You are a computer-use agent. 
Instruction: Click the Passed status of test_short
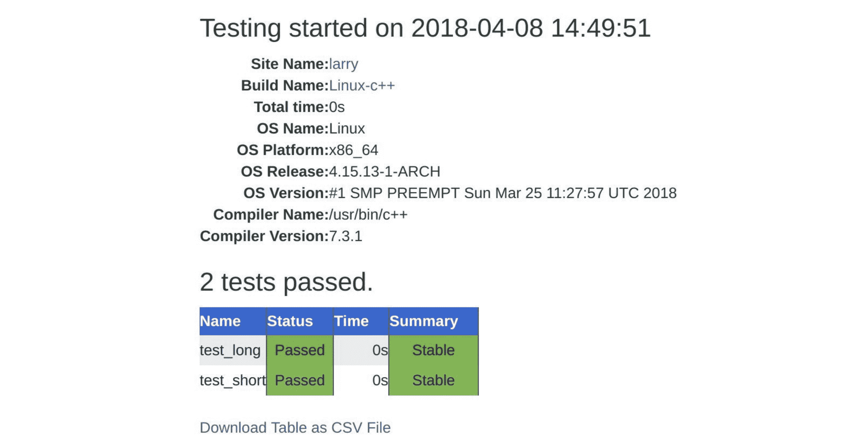(299, 381)
